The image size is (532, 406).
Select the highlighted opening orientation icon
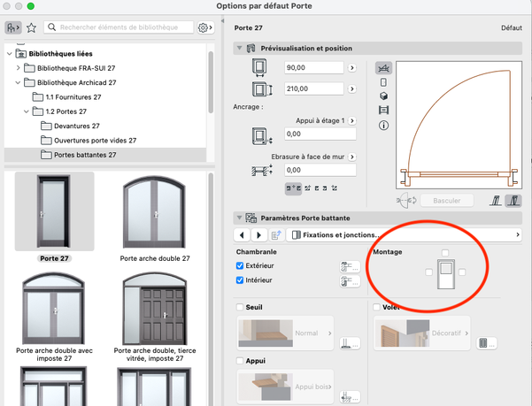click(513, 201)
